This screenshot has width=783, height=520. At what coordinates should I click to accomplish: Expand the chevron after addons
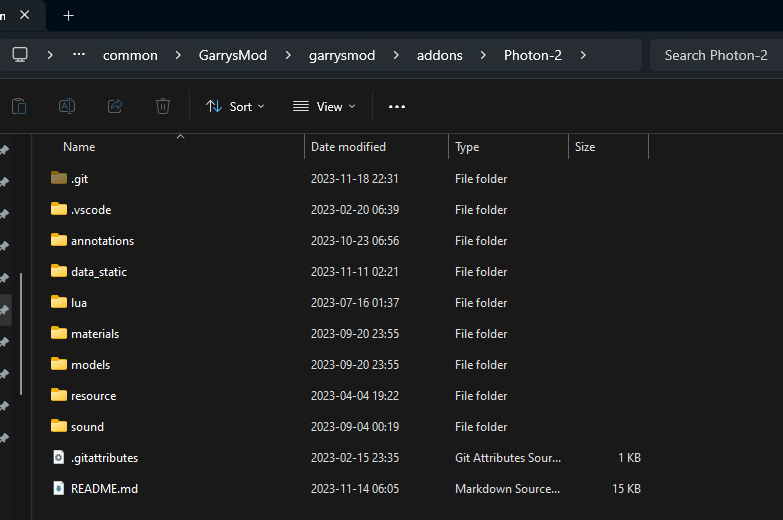pyautogui.click(x=483, y=55)
